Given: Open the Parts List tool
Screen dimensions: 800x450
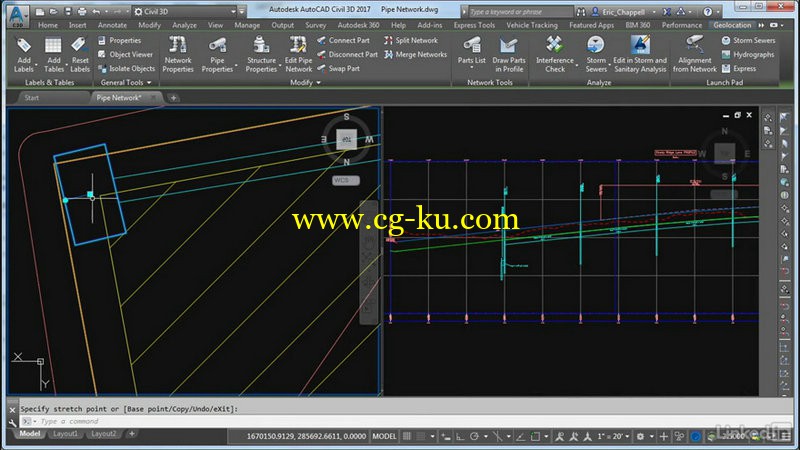Looking at the screenshot, I should (x=471, y=53).
